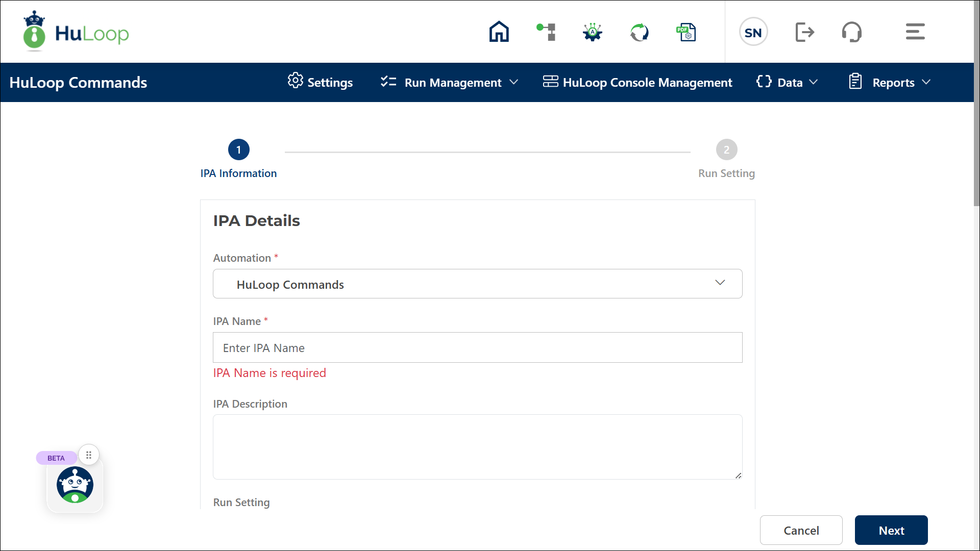Open the headset support icon

point(851,32)
